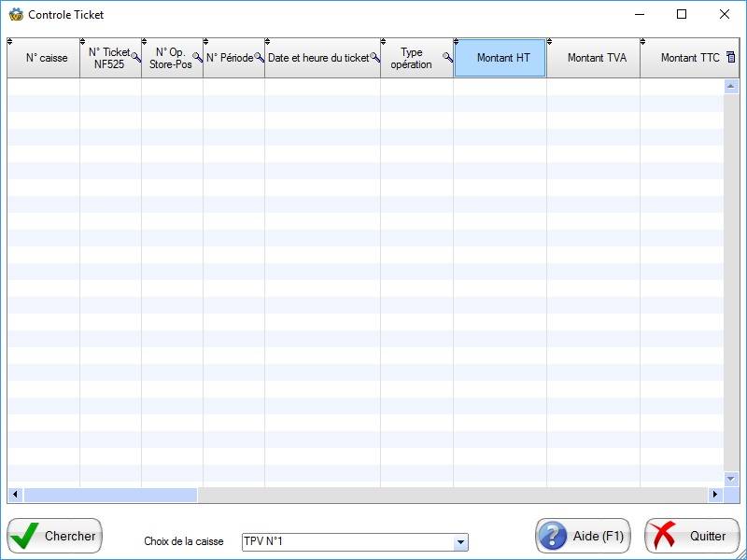Sort by the Montant TVA column header
Viewport: 747px width, 560px height.
tap(597, 58)
